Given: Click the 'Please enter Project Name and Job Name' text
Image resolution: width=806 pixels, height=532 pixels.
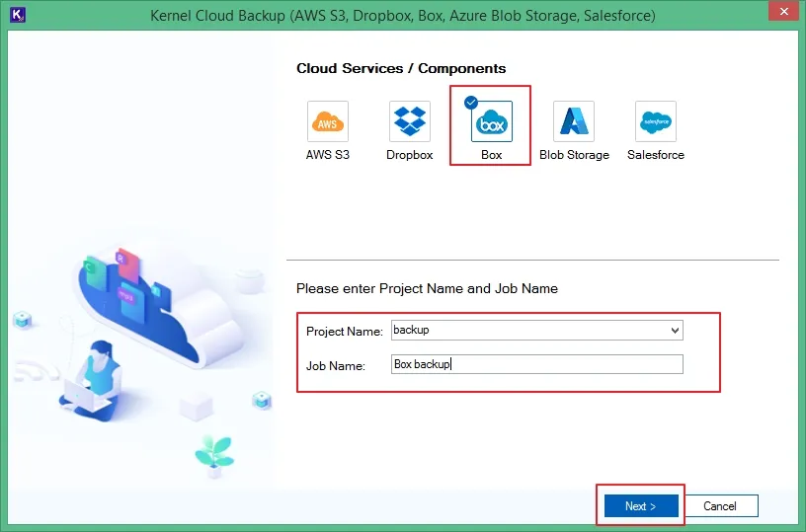Looking at the screenshot, I should pos(427,288).
